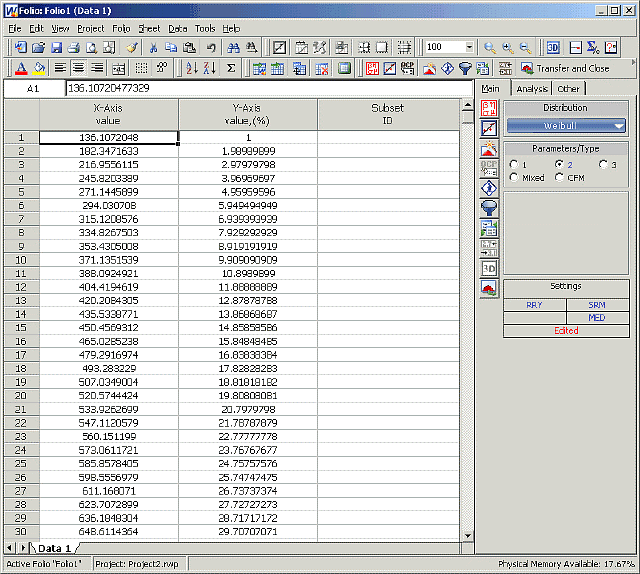Open the Data menu

(178, 29)
